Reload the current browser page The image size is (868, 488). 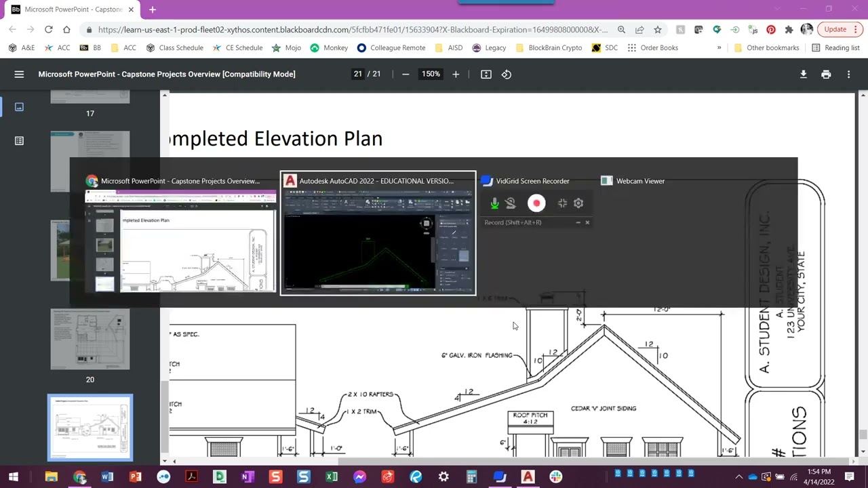48,30
